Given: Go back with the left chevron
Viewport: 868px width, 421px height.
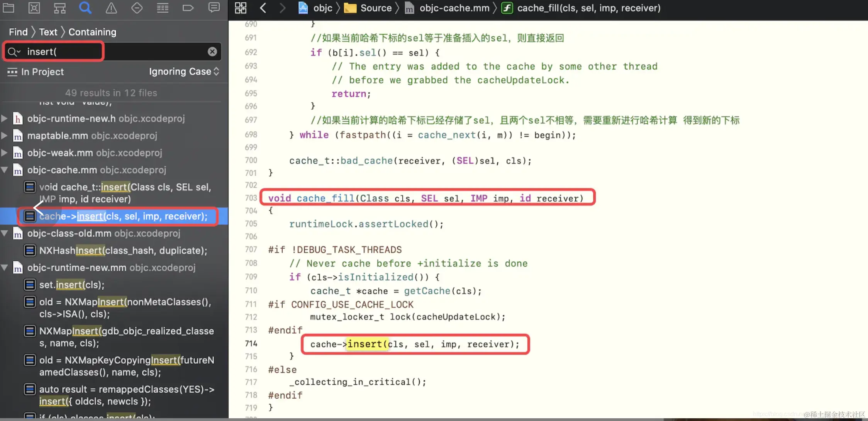Looking at the screenshot, I should [263, 8].
